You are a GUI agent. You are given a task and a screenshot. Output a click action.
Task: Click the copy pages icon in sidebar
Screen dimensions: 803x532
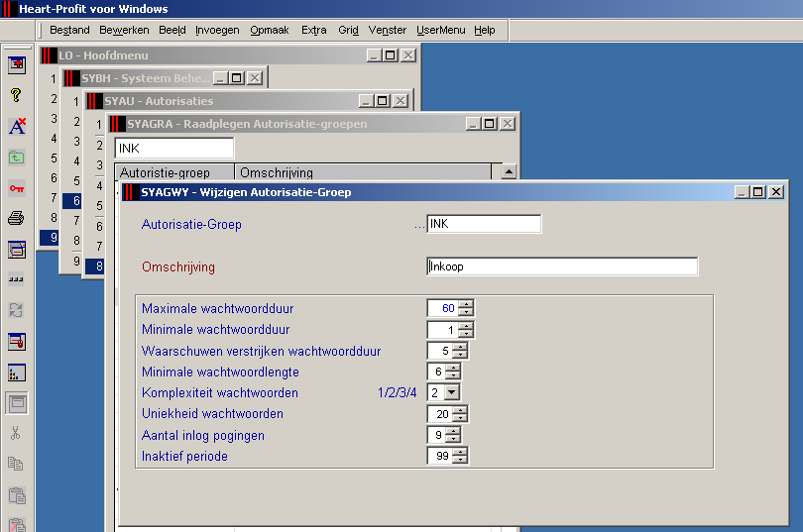coord(15,464)
